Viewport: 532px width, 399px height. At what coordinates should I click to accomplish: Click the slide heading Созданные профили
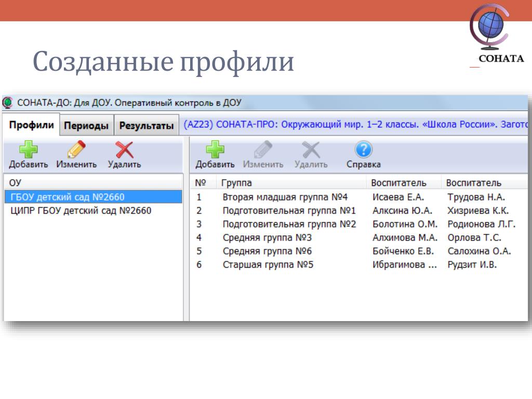[x=163, y=62]
